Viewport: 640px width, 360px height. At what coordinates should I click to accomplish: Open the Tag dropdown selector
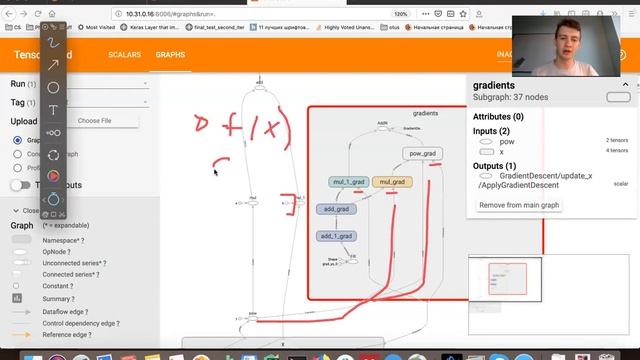click(109, 102)
